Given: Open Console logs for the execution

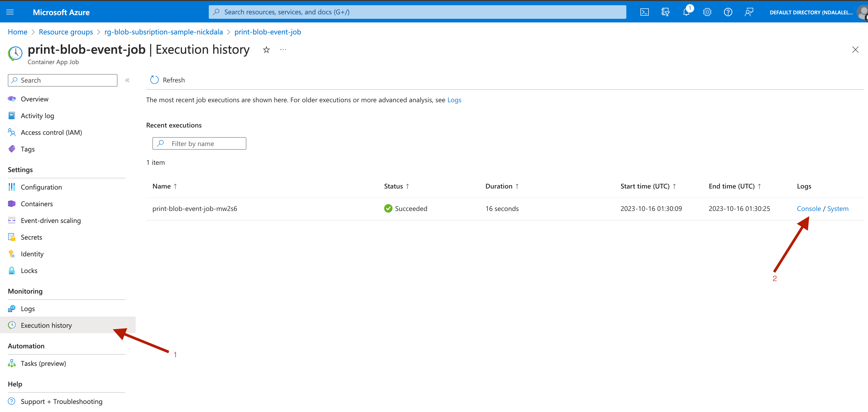Looking at the screenshot, I should pos(809,209).
